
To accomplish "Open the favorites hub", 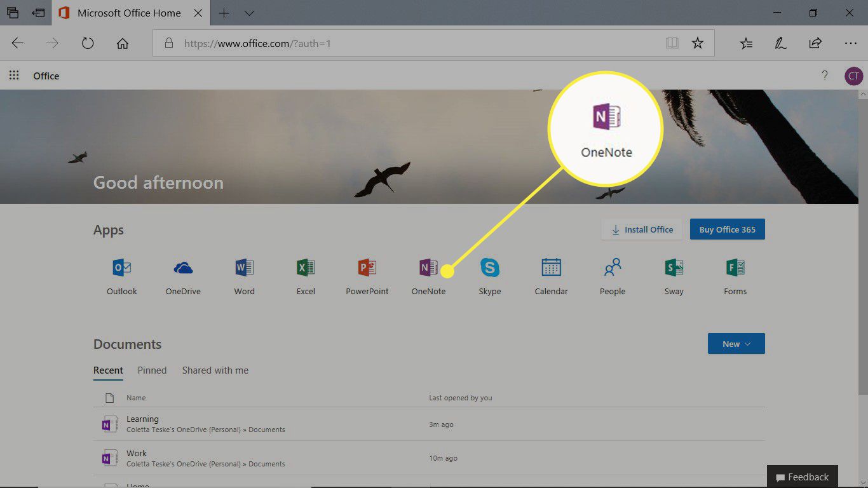I will (746, 43).
